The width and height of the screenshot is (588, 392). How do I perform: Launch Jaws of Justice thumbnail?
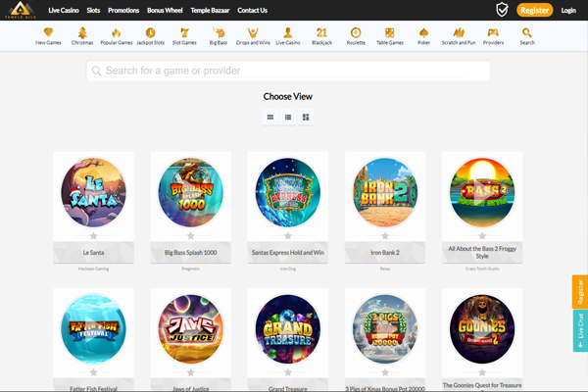190,329
